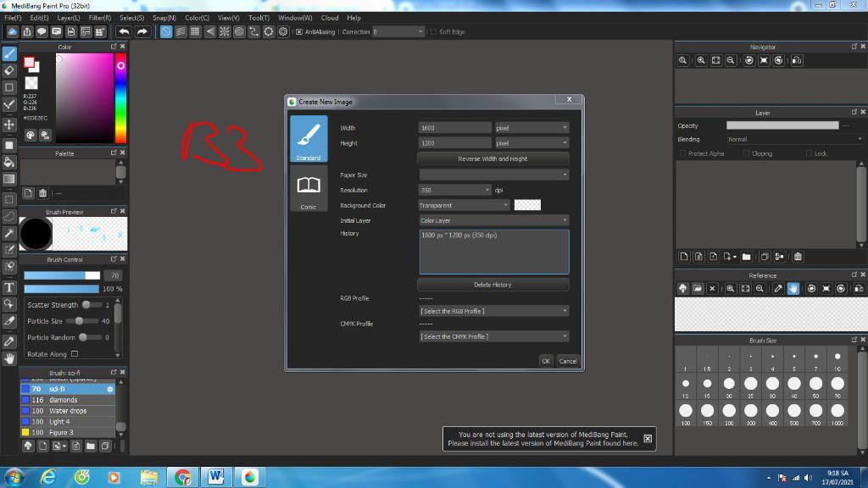Toggle the AntiAliasing checkbox
Screen dimensions: 868x488
coord(299,32)
